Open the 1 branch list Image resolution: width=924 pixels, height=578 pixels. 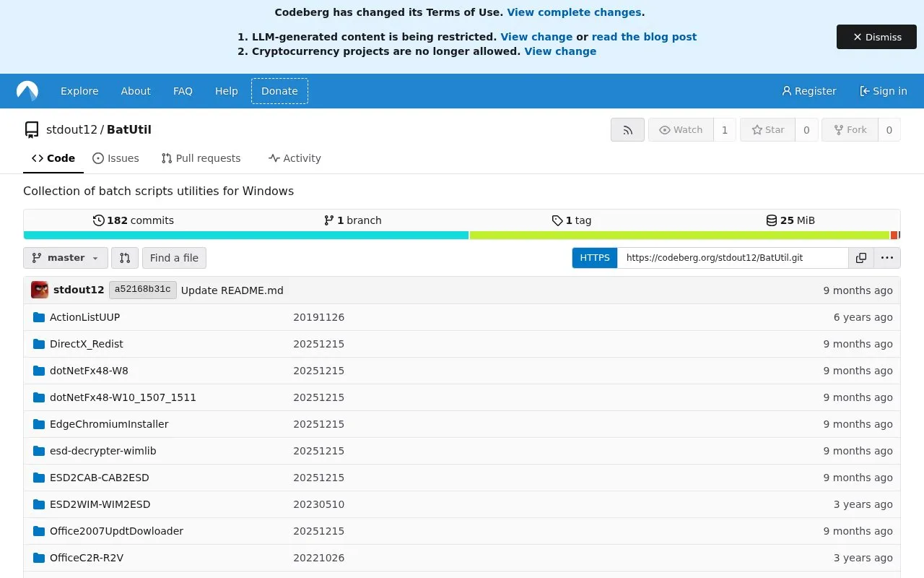coord(353,220)
